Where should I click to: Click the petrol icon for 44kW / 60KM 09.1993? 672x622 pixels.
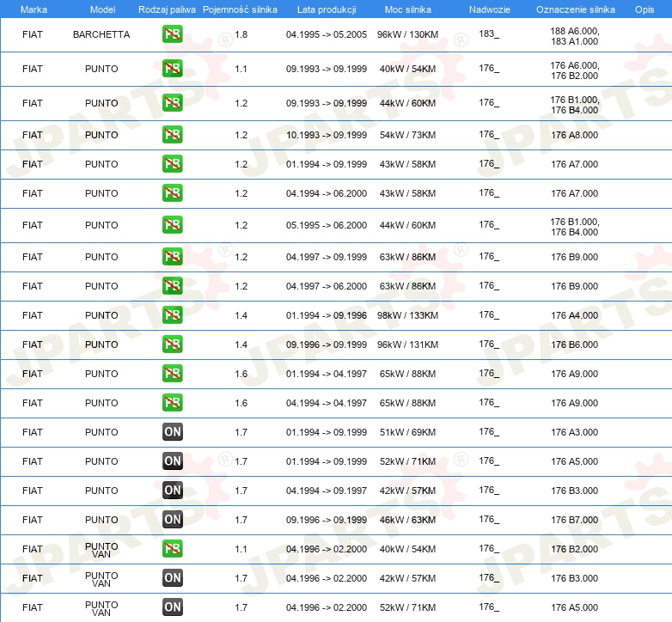(x=173, y=103)
